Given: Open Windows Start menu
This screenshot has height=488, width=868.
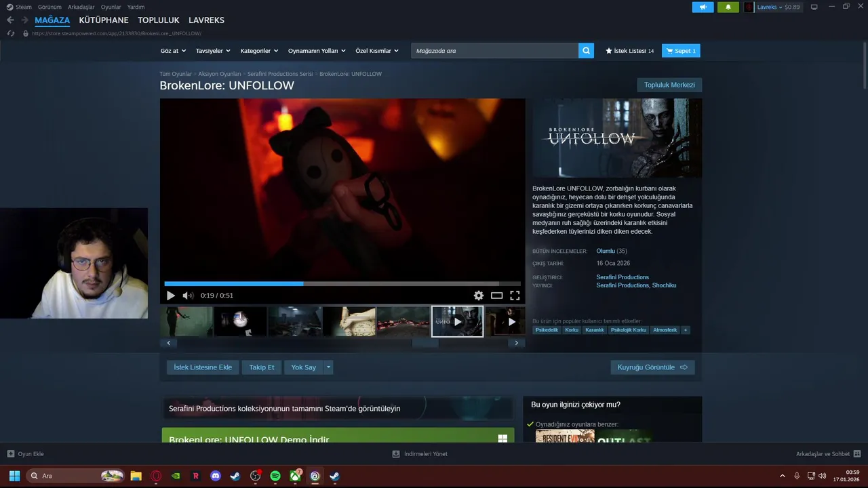Looking at the screenshot, I should tap(14, 476).
